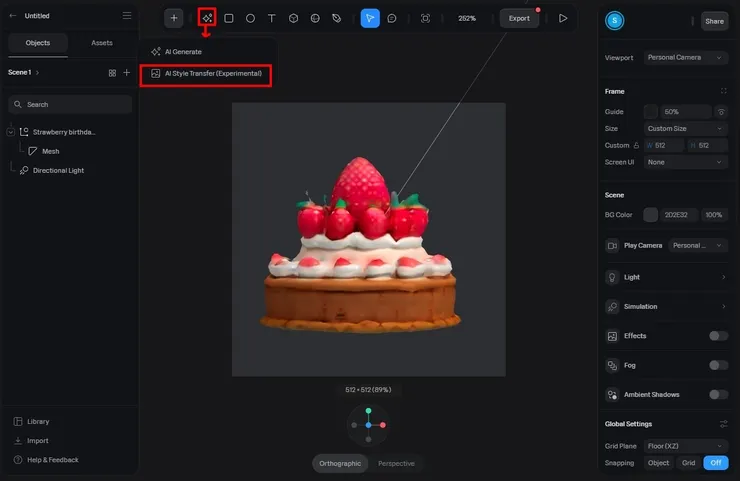Open the hamburger menu in left panel
The height and width of the screenshot is (481, 740).
[127, 16]
